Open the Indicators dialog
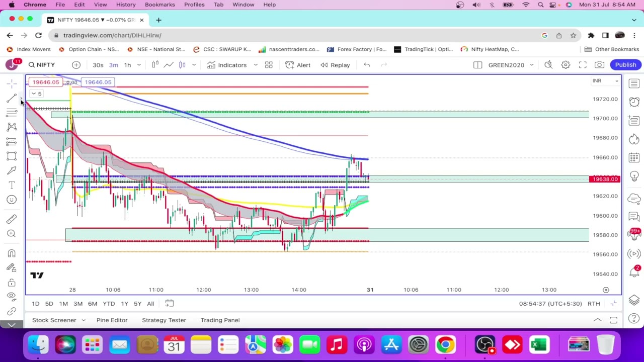The height and width of the screenshot is (362, 644). pos(227,65)
